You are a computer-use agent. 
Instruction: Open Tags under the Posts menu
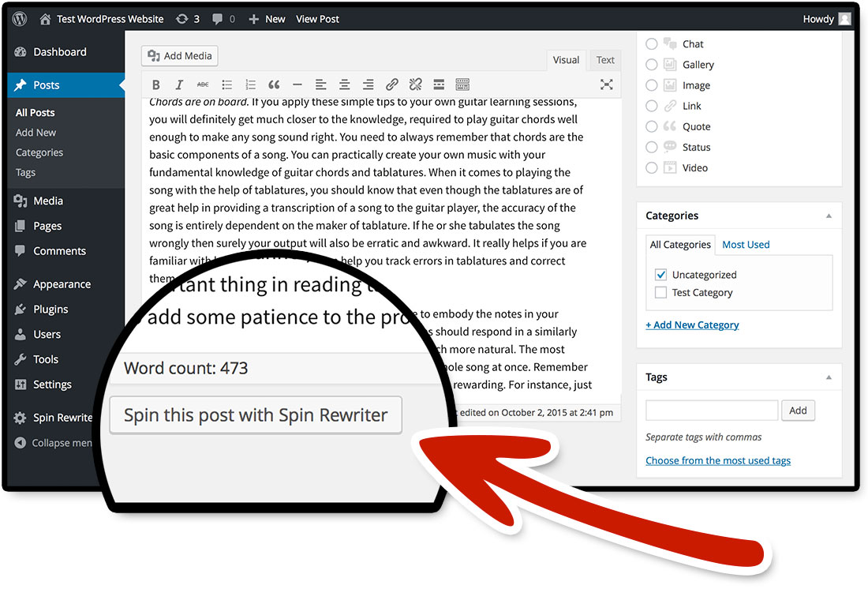pyautogui.click(x=25, y=172)
